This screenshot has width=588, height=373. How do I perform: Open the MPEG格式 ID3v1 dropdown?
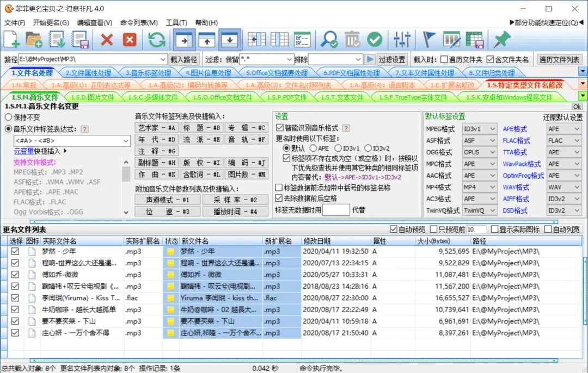tap(479, 129)
